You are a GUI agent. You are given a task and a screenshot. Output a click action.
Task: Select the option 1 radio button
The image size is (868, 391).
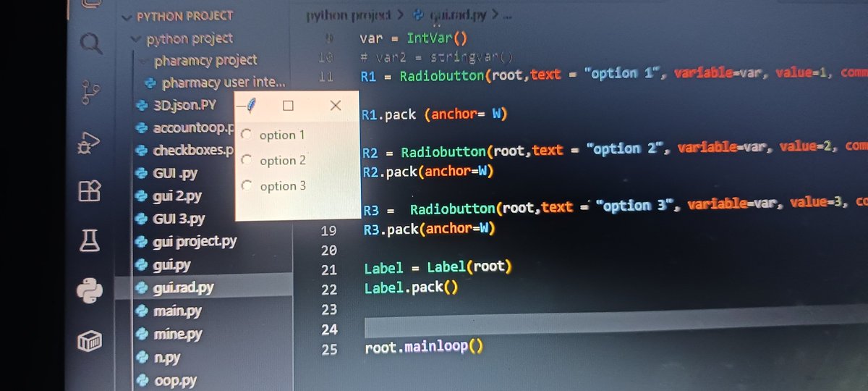coord(247,134)
